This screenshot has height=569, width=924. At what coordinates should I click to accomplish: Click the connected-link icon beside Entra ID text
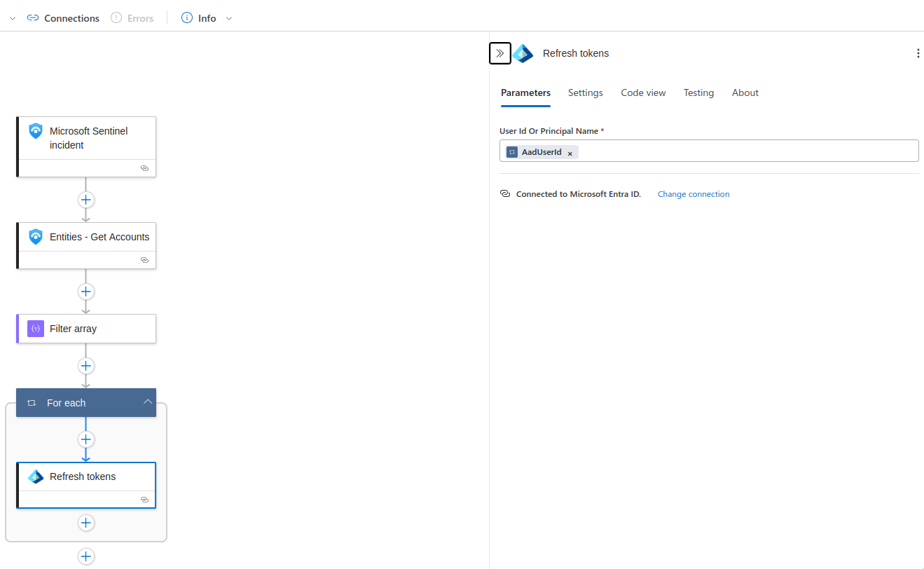click(505, 194)
